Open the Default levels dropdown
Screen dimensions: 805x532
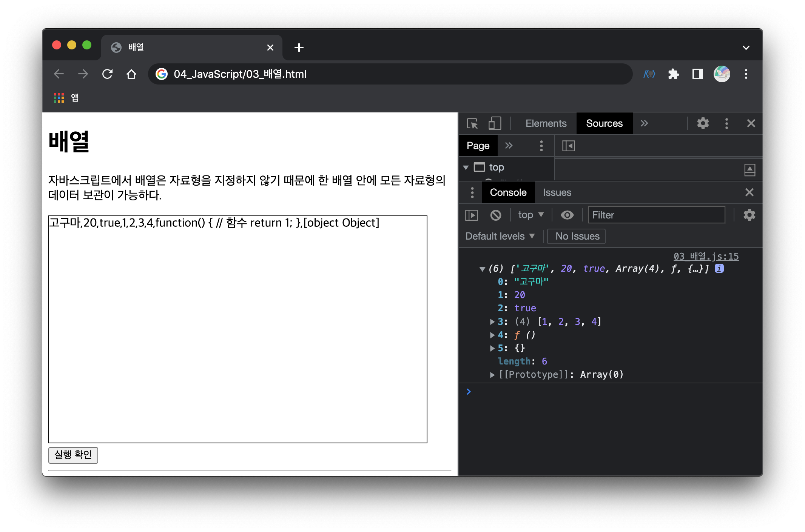pos(500,236)
